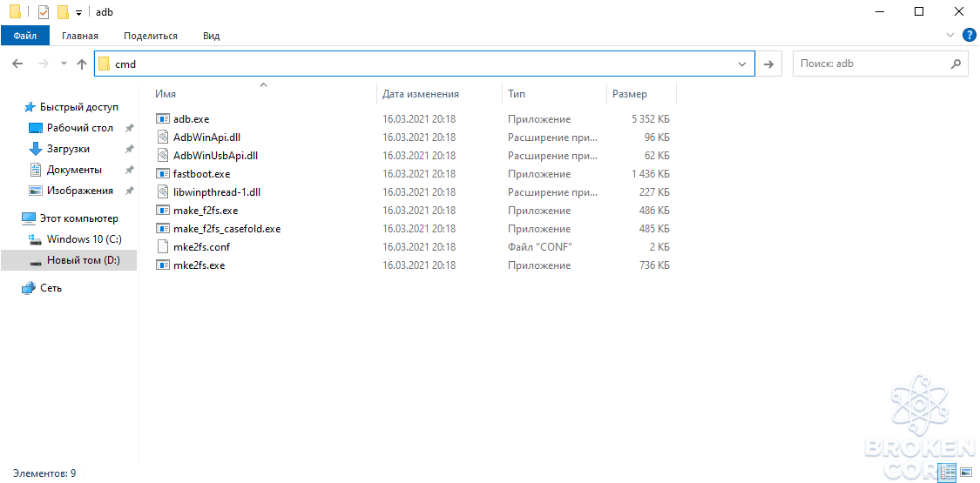Click the make_f2fs_casefold.exe file icon
The width and height of the screenshot is (980, 483).
click(163, 228)
